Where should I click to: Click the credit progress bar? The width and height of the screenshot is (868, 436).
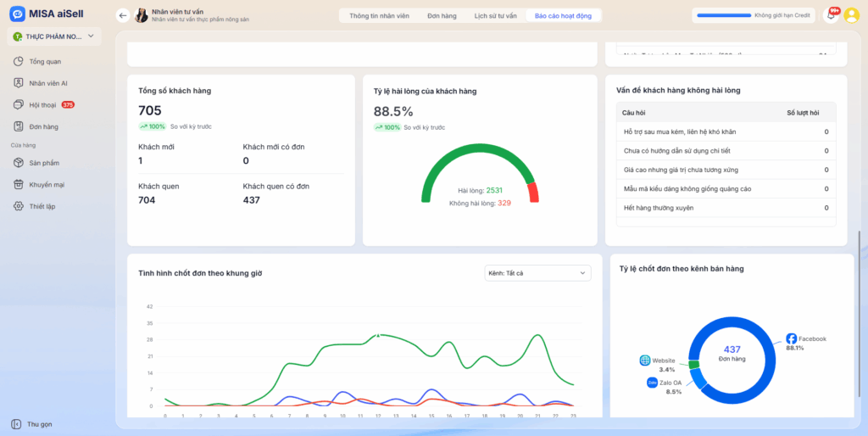tap(723, 15)
